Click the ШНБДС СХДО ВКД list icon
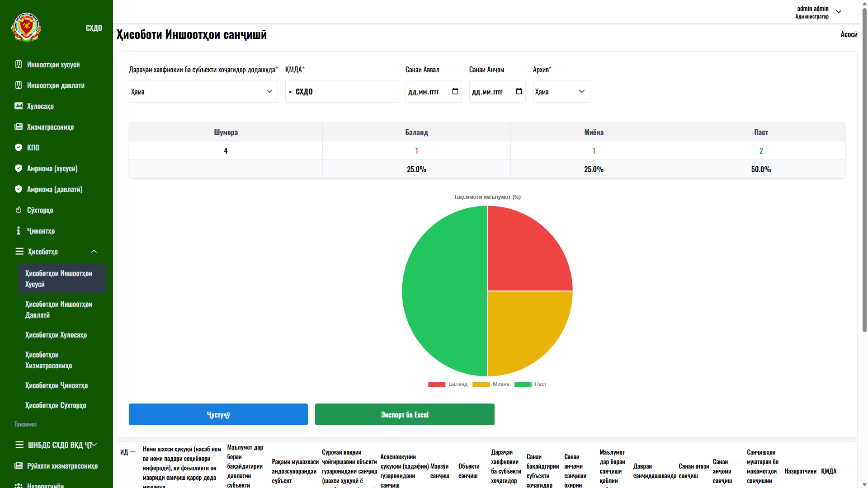The image size is (868, 488). [19, 445]
